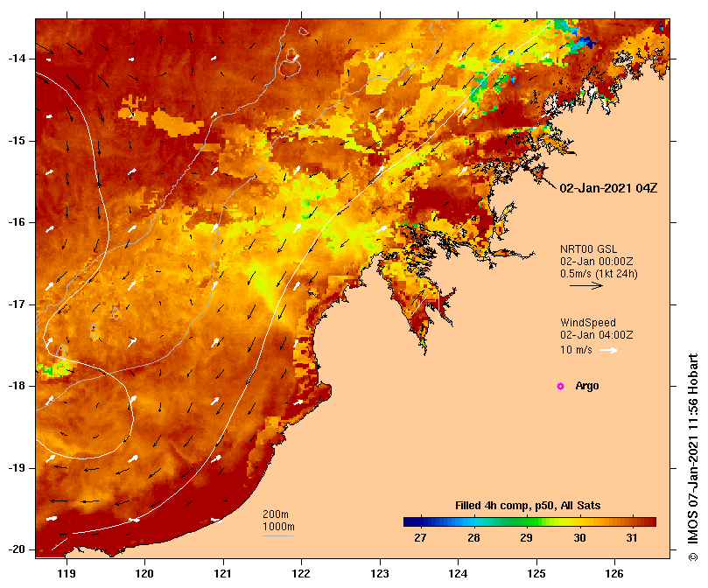Click the latitude label '-16'
This screenshot has width=708, height=588.
coord(17,222)
